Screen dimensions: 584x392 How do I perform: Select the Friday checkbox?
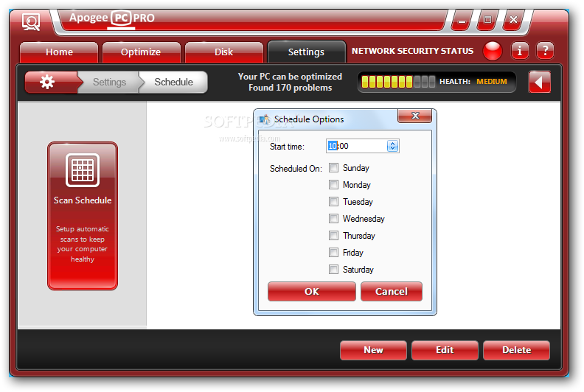click(x=333, y=253)
